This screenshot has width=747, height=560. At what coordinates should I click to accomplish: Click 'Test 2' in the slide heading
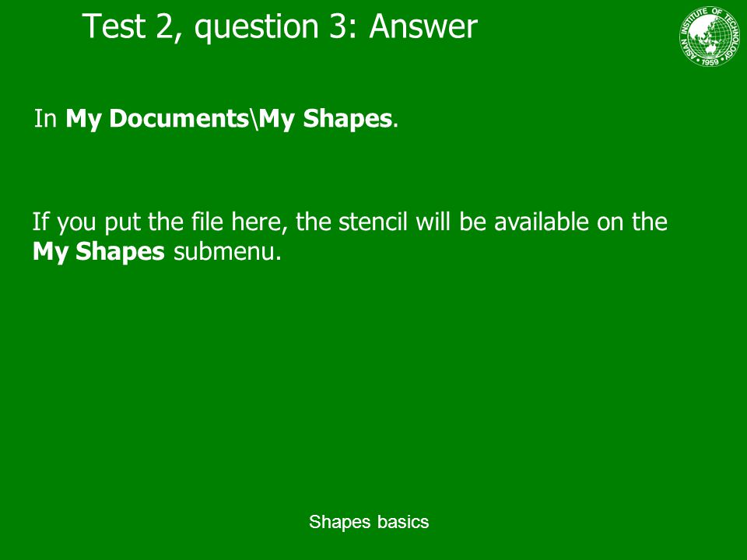(x=128, y=26)
